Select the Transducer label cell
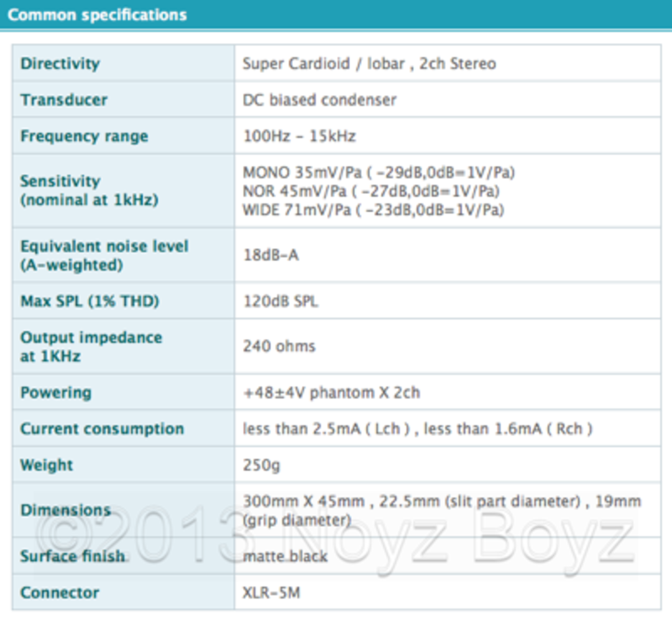The height and width of the screenshot is (622, 672). click(63, 100)
